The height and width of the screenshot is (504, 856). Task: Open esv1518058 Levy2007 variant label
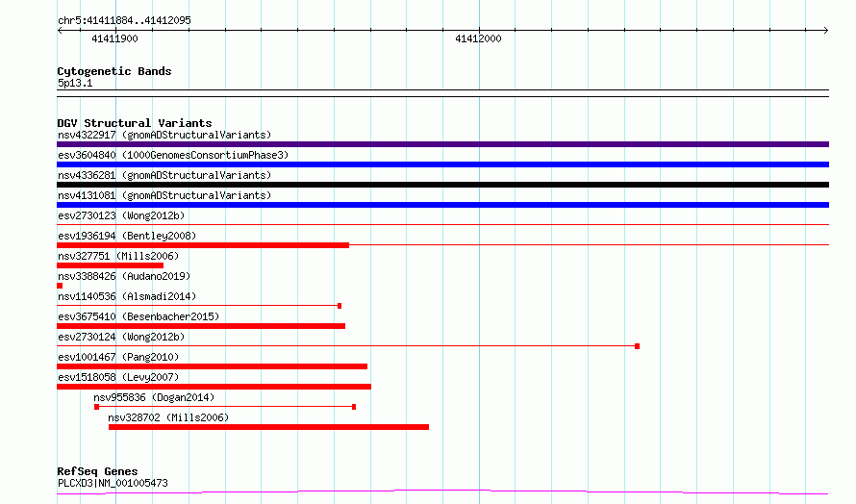click(x=118, y=377)
